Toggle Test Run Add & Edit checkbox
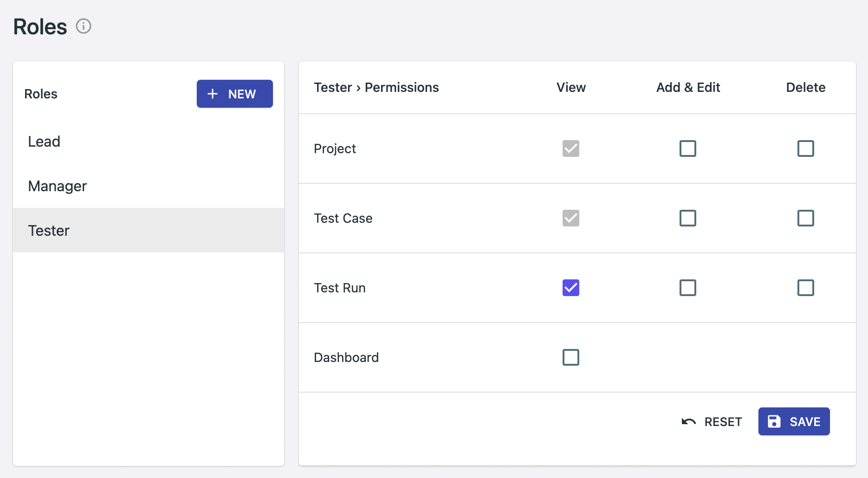The height and width of the screenshot is (478, 868). (687, 288)
